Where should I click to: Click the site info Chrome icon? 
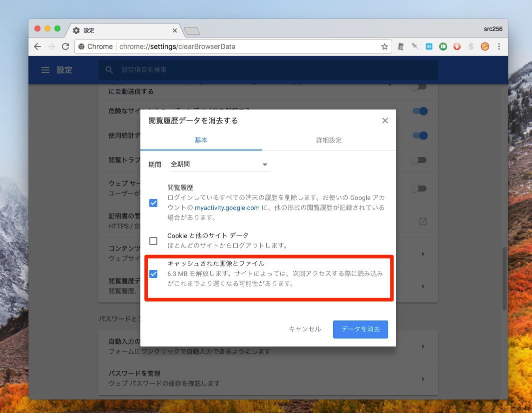coord(81,46)
